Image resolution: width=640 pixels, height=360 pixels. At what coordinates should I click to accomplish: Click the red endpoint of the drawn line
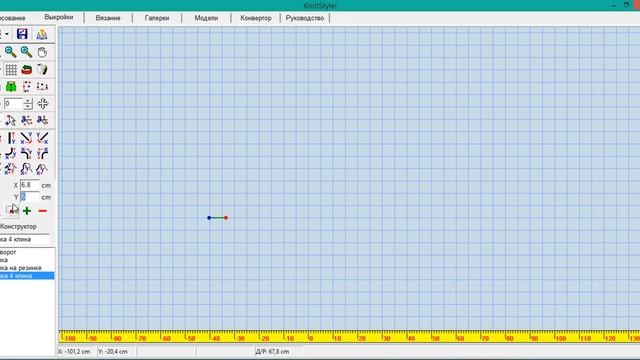226,218
